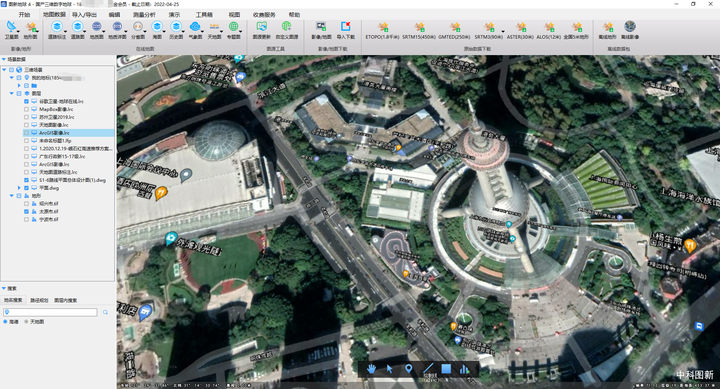Open the 帮助 ribbon tab
Image resolution: width=720 pixels, height=389 pixels.
click(x=294, y=15)
